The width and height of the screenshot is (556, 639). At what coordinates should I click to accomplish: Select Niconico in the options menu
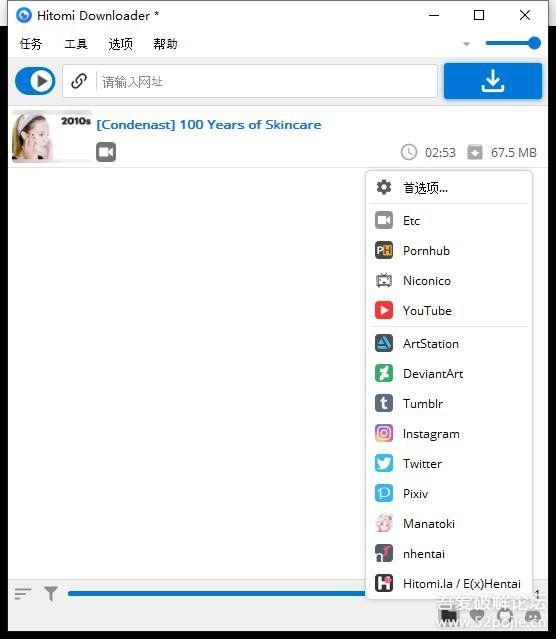pyautogui.click(x=449, y=280)
